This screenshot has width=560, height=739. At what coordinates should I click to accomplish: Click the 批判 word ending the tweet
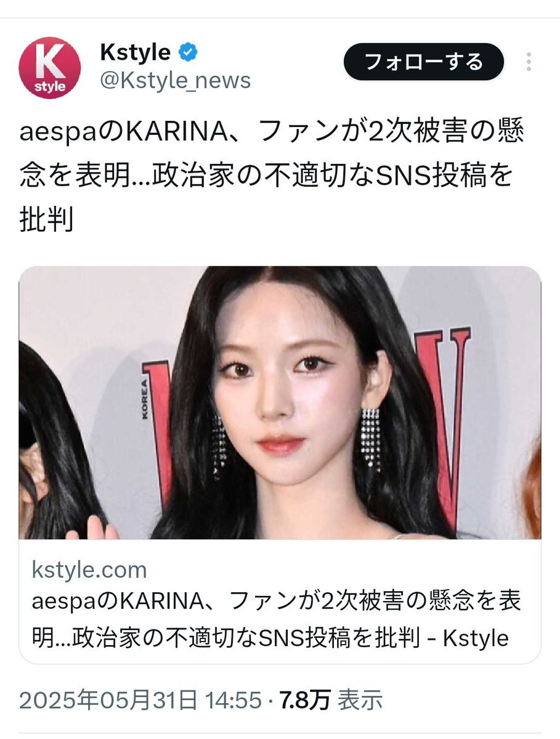click(46, 219)
